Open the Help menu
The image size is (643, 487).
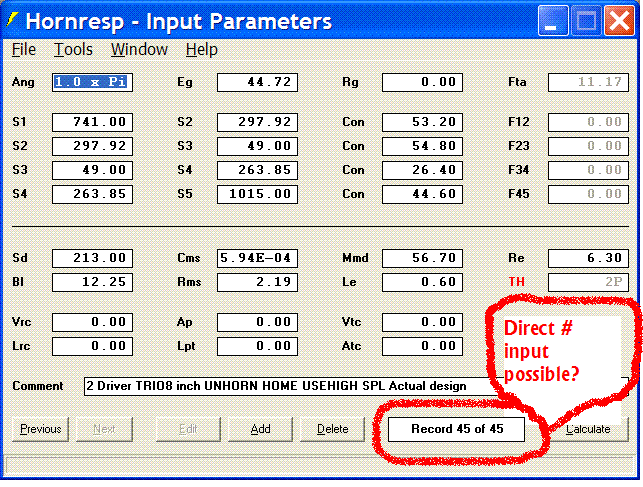pos(201,50)
